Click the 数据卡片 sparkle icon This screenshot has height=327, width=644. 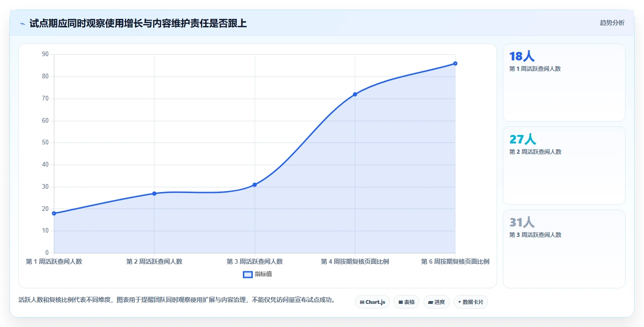click(x=460, y=302)
